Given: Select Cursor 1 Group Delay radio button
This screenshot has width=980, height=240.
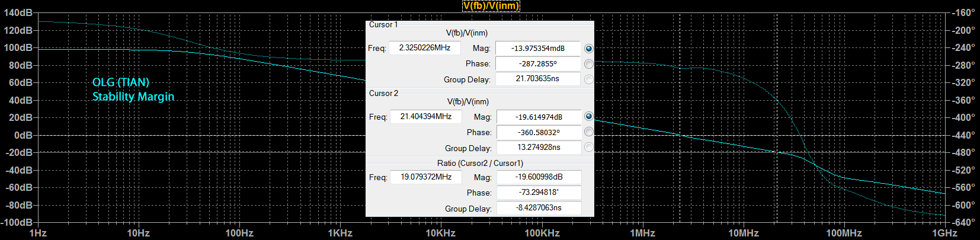Looking at the screenshot, I should 588,79.
